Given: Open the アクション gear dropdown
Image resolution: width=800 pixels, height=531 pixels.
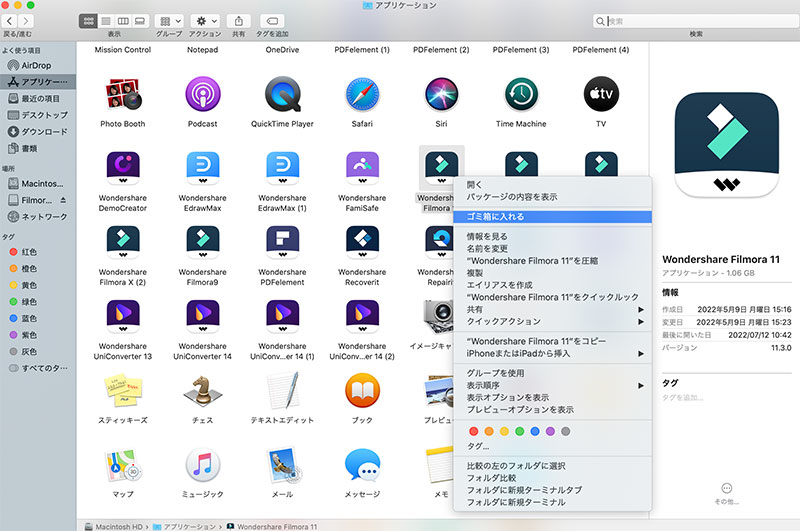Looking at the screenshot, I should coord(205,21).
